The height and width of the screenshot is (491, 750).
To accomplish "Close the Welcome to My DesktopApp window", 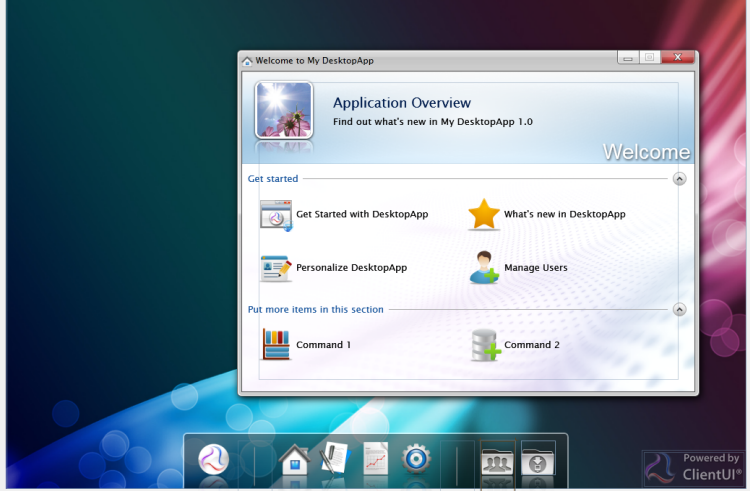I will (677, 57).
